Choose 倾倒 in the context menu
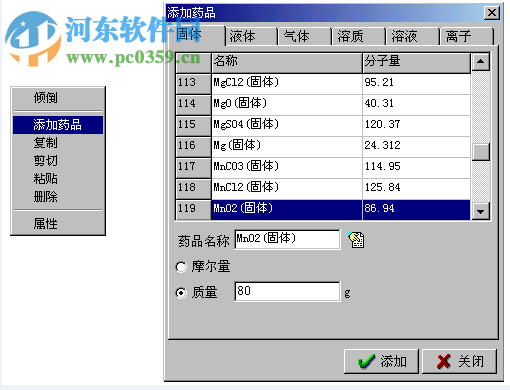 click(58, 98)
